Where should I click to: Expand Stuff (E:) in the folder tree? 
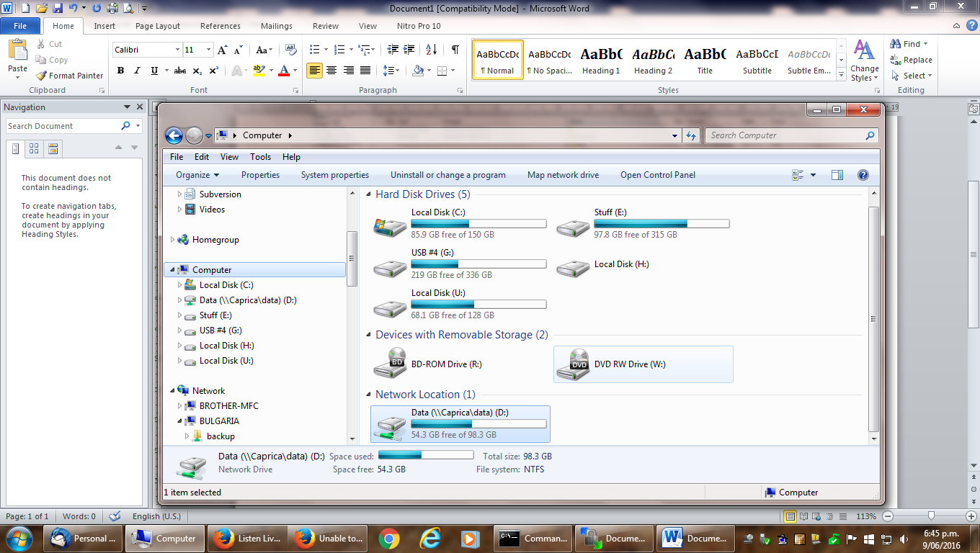click(x=180, y=315)
